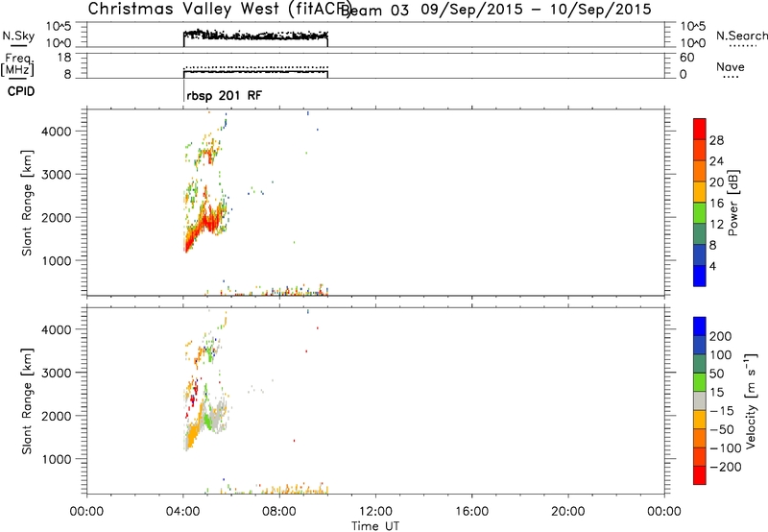Click the Slant Range [km] label of velocity panel

point(27,401)
